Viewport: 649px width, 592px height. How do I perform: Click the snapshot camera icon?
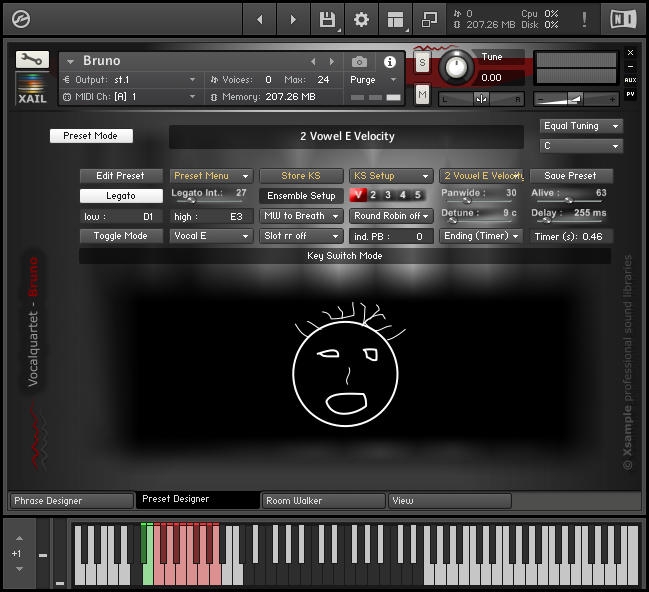pyautogui.click(x=359, y=62)
